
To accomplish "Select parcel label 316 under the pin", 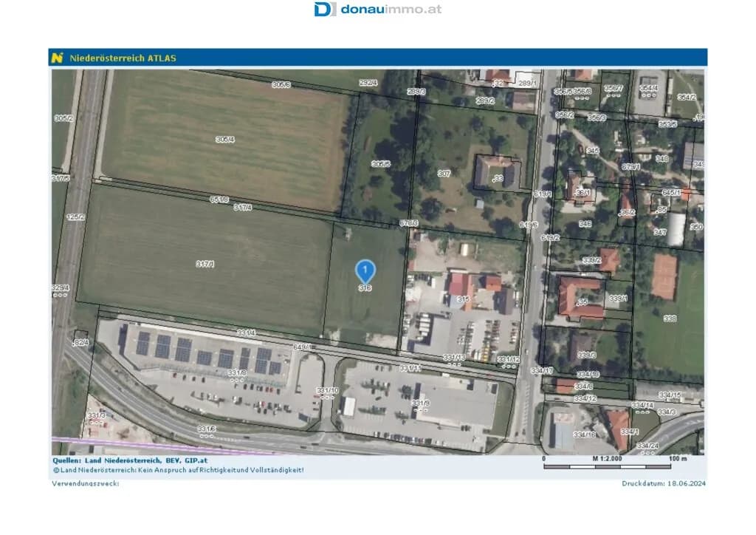I will pyautogui.click(x=365, y=288).
